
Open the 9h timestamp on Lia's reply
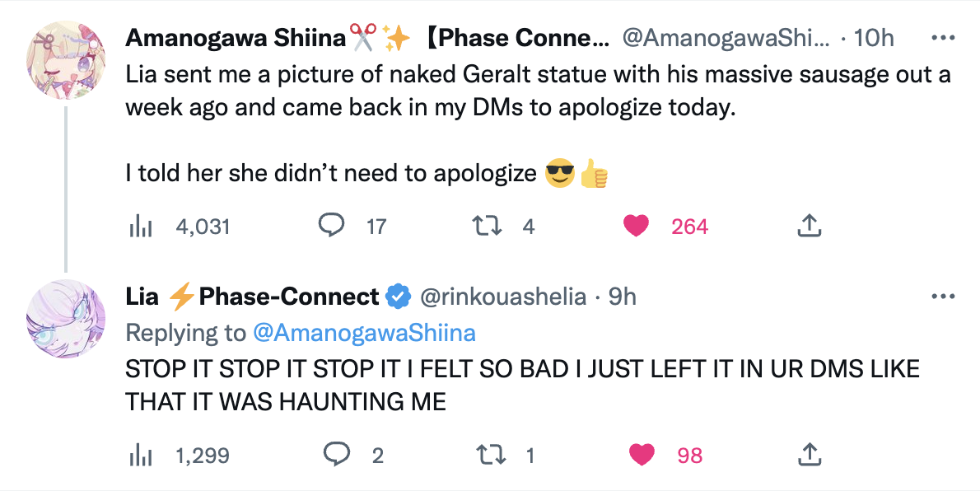click(622, 297)
